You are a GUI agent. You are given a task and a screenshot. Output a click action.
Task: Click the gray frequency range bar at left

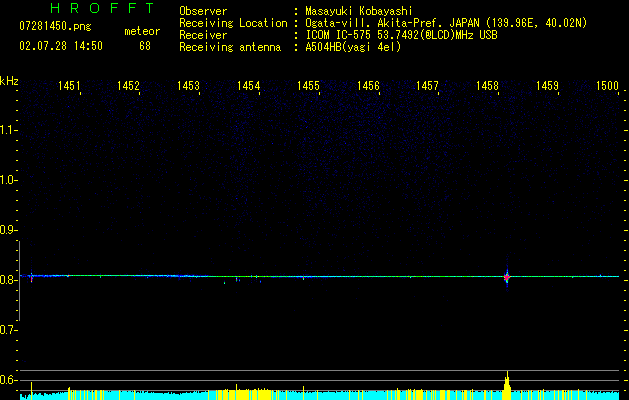point(20,281)
